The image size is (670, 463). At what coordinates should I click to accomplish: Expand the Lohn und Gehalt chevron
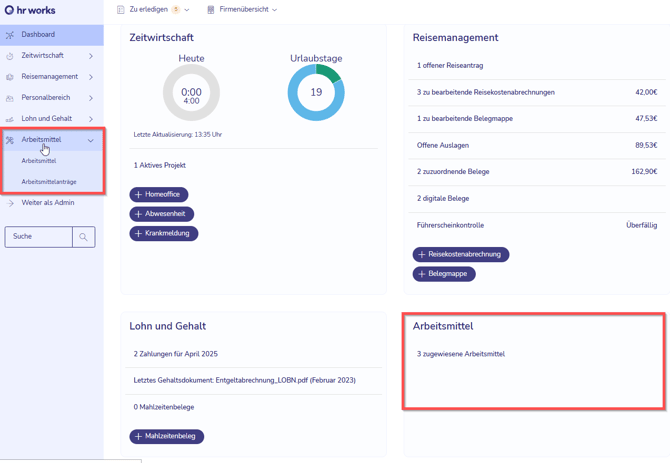[x=91, y=119]
